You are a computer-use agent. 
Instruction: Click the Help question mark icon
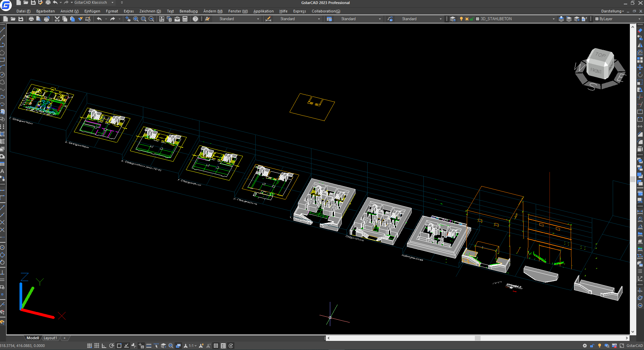195,19
